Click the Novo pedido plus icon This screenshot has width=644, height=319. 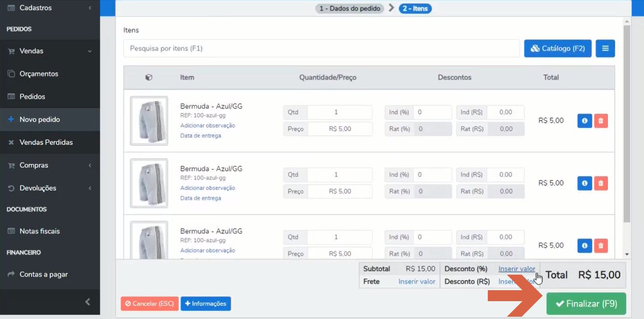pos(11,119)
